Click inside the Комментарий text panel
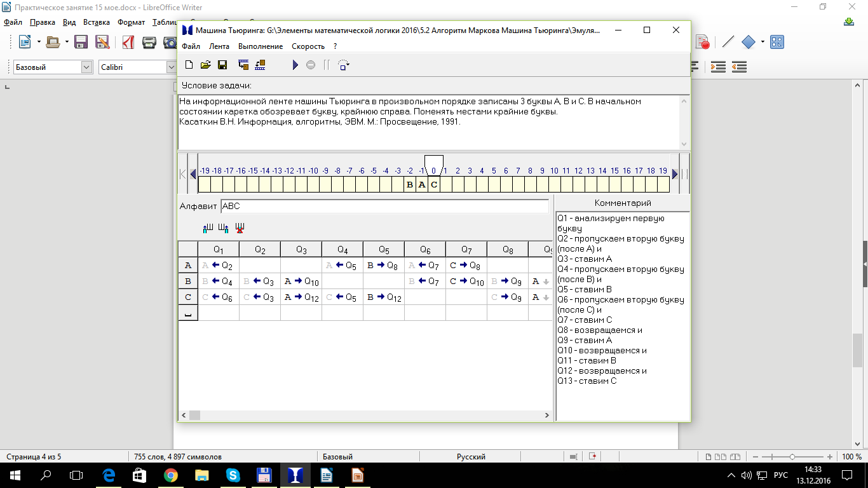 (x=623, y=316)
